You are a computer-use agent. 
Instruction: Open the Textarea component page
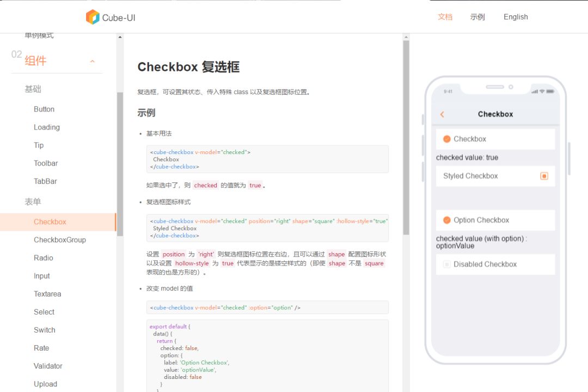(47, 293)
